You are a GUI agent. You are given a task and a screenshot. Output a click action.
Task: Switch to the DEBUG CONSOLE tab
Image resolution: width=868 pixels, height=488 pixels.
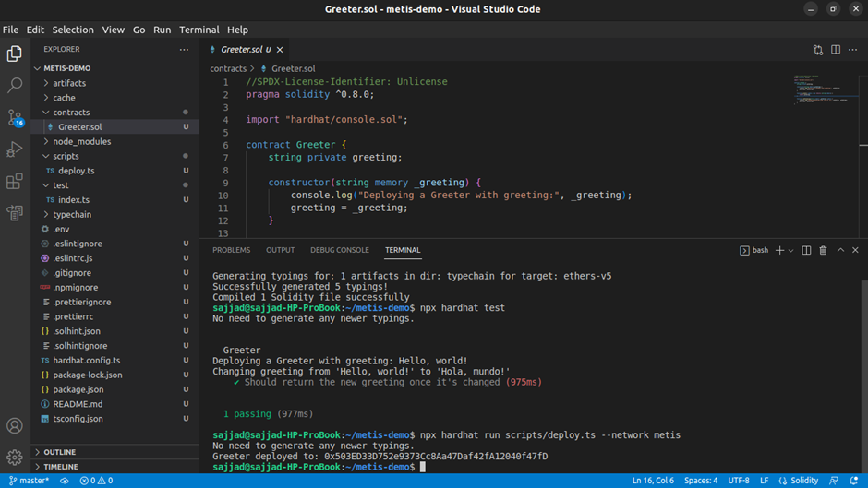click(339, 250)
